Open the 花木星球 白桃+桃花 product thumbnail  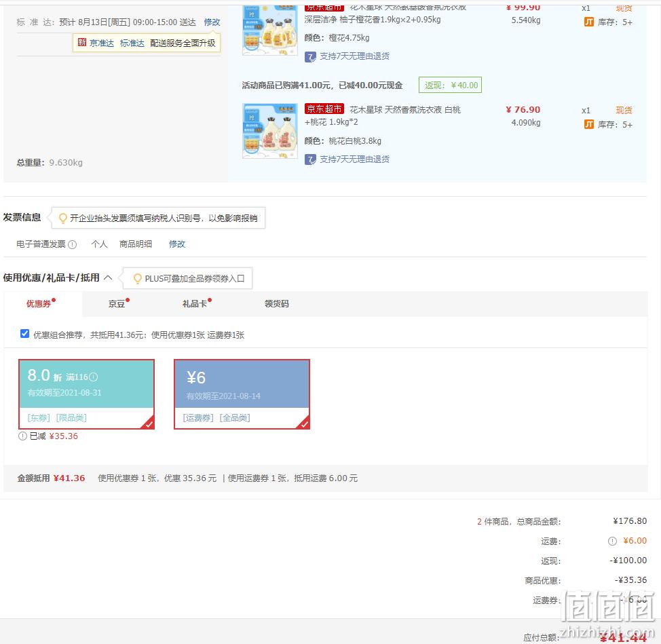point(270,131)
